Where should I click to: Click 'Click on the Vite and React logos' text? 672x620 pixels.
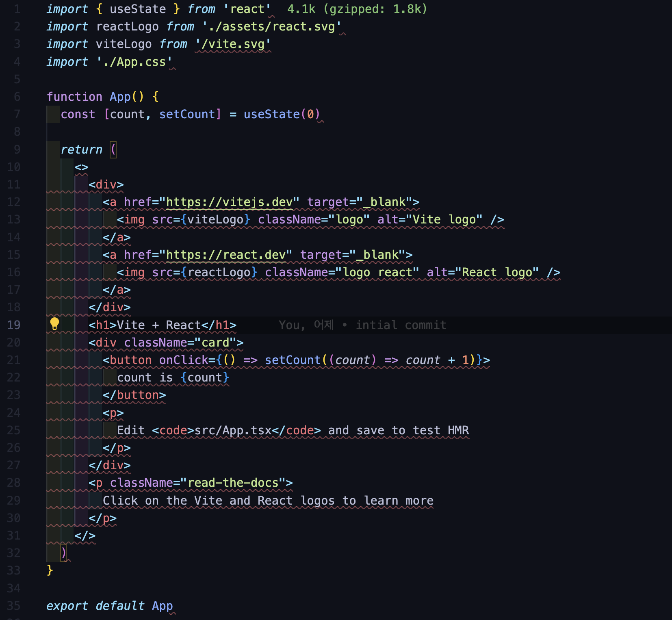pos(219,501)
